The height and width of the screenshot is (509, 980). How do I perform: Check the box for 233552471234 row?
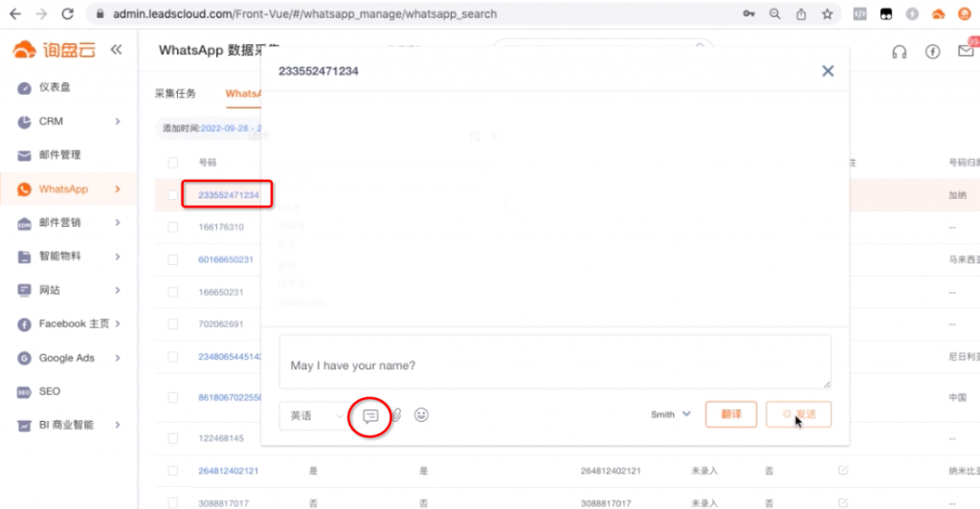(x=173, y=195)
